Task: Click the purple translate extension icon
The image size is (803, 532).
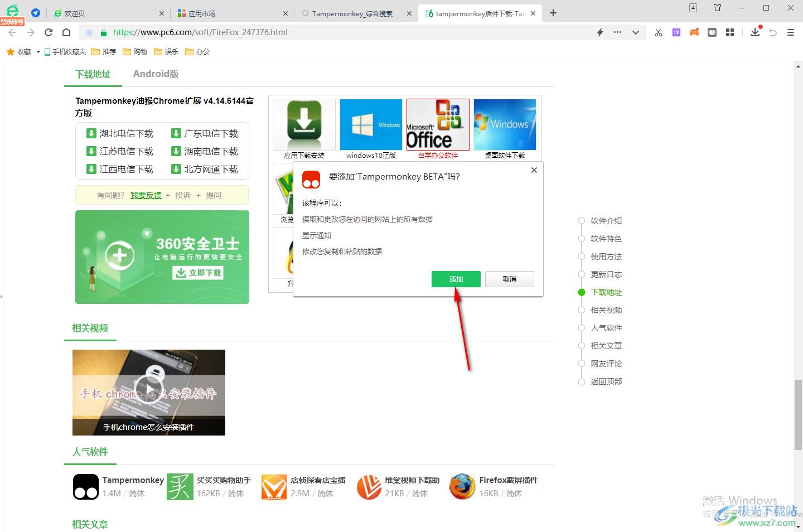Action: [x=676, y=32]
